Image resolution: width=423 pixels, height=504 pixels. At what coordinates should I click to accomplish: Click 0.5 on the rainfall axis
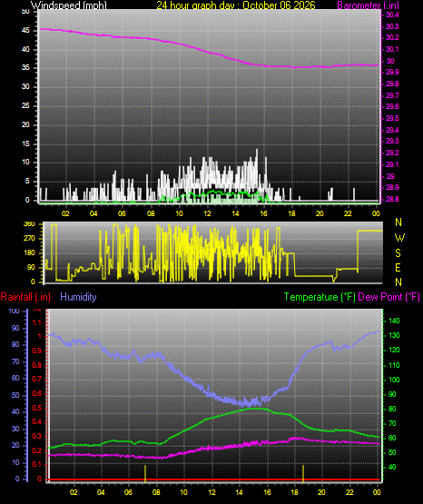coord(37,408)
